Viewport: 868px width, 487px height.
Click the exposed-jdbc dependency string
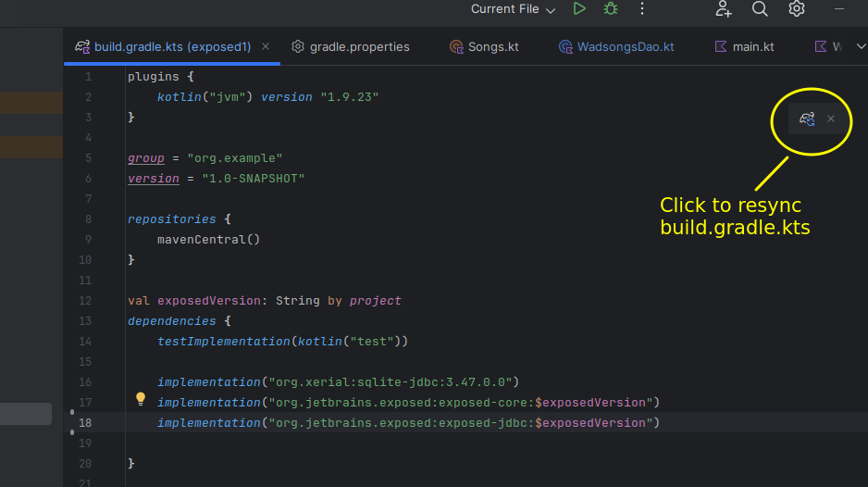[461, 423]
